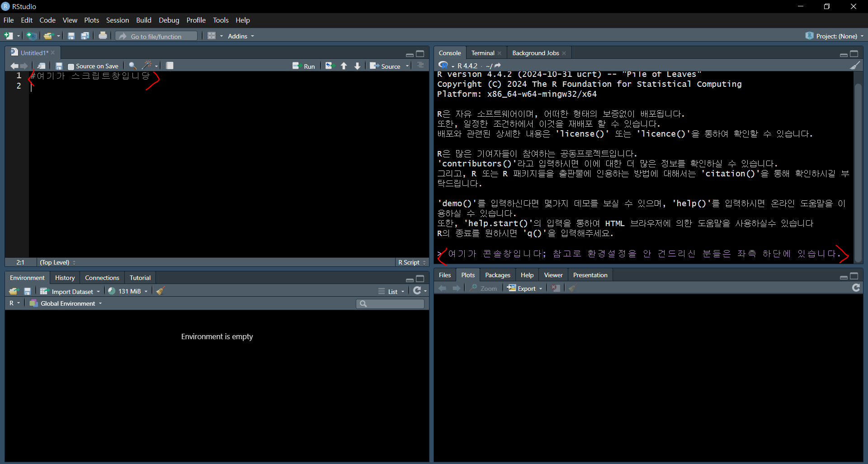Open Addins dropdown menu

[241, 36]
